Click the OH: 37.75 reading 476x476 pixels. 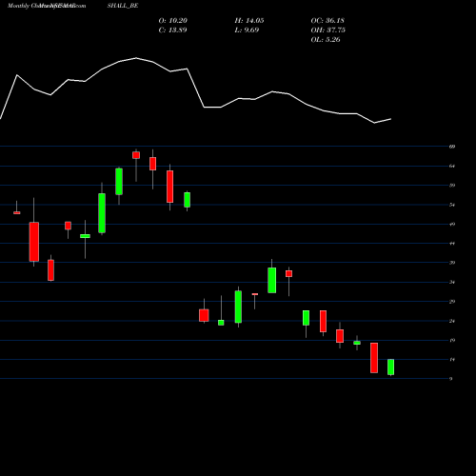[328, 30]
